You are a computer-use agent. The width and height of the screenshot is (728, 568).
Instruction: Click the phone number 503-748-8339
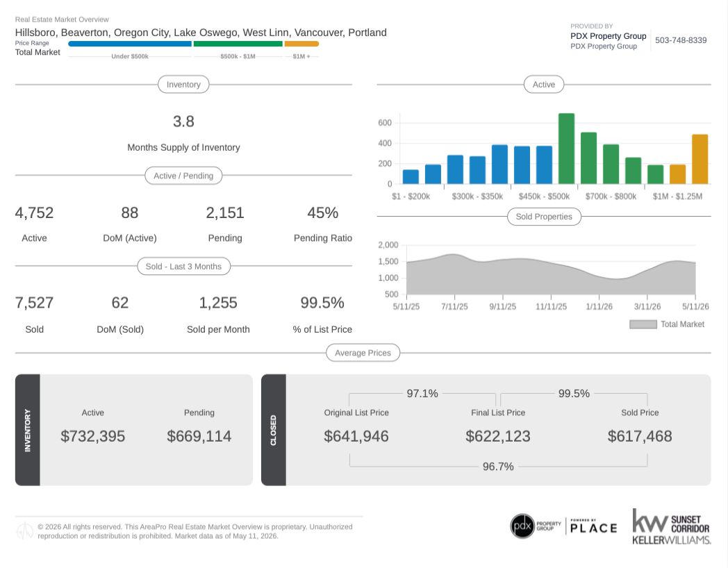point(681,40)
